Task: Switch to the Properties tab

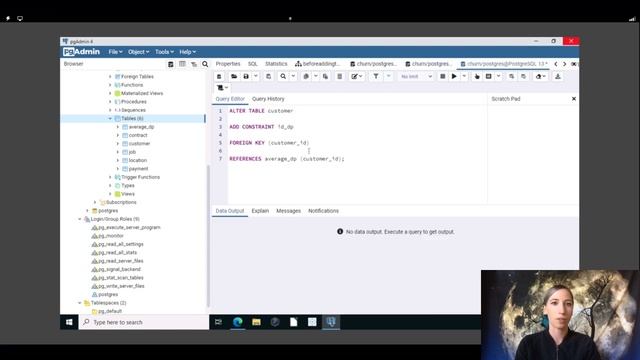Action: pos(228,64)
